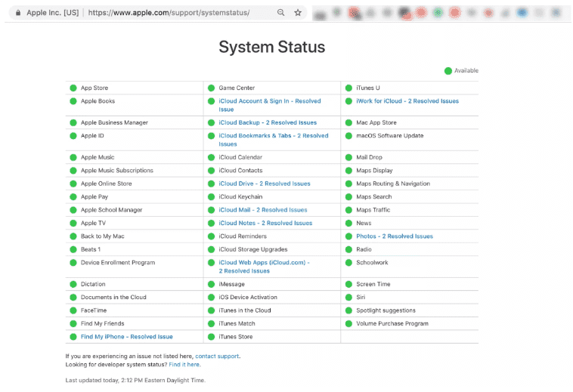Select the iTunes in the Cloud text
This screenshot has width=573, height=392.
tap(245, 310)
